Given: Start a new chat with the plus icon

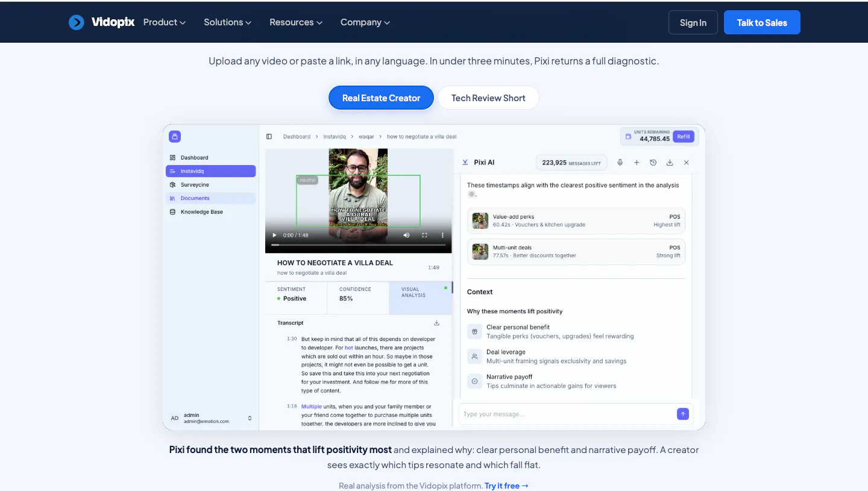Looking at the screenshot, I should (x=637, y=163).
